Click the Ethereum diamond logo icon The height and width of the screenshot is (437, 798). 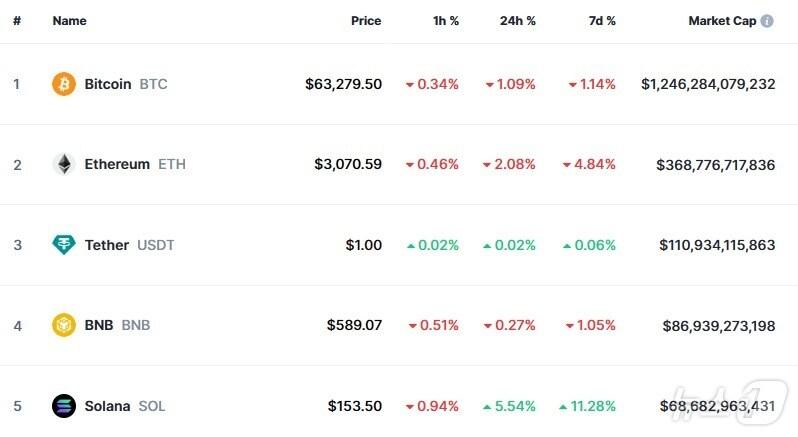tap(64, 164)
